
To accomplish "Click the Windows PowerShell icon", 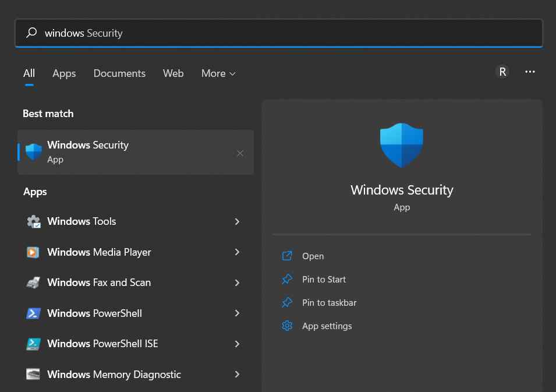I will click(x=33, y=313).
